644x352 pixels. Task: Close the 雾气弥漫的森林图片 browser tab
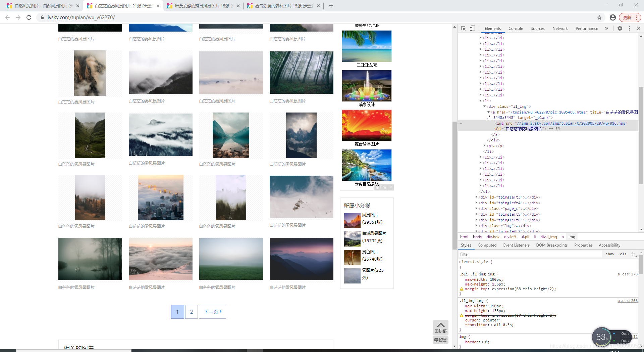[318, 6]
